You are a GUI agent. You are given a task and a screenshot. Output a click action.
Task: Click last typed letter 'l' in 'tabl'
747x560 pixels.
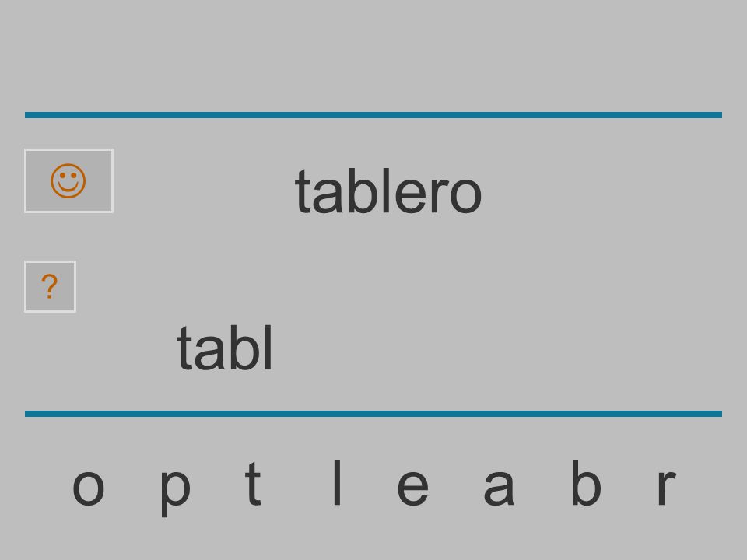tap(268, 347)
